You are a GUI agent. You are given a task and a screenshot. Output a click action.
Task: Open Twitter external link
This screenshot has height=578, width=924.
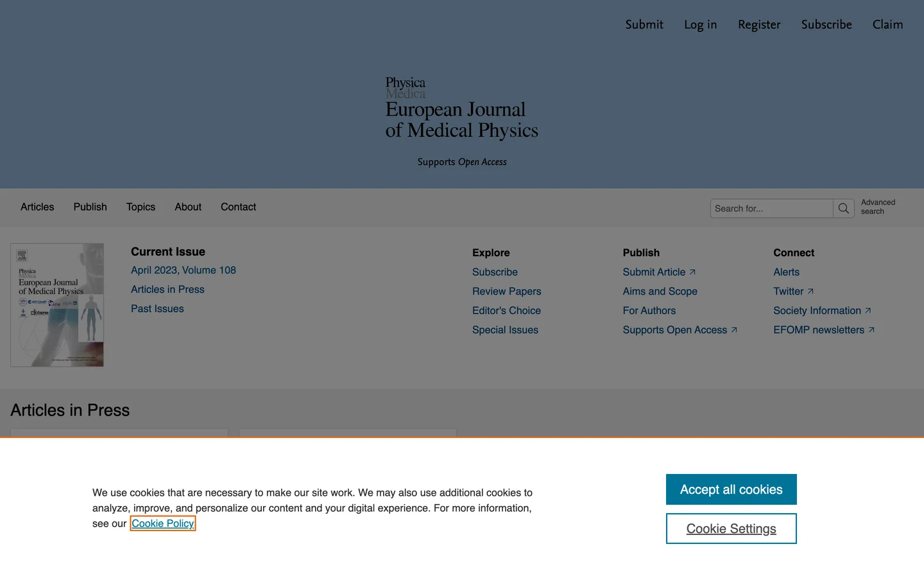click(793, 292)
